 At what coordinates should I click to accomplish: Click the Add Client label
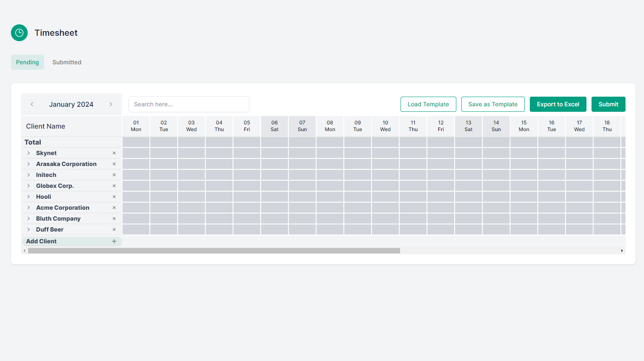click(x=41, y=241)
